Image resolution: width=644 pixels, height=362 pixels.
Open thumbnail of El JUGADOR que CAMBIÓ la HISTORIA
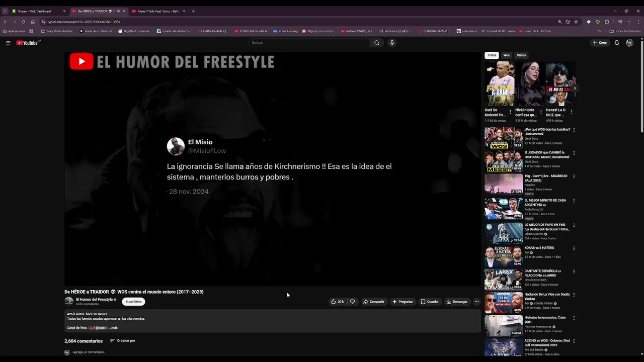[x=504, y=161]
